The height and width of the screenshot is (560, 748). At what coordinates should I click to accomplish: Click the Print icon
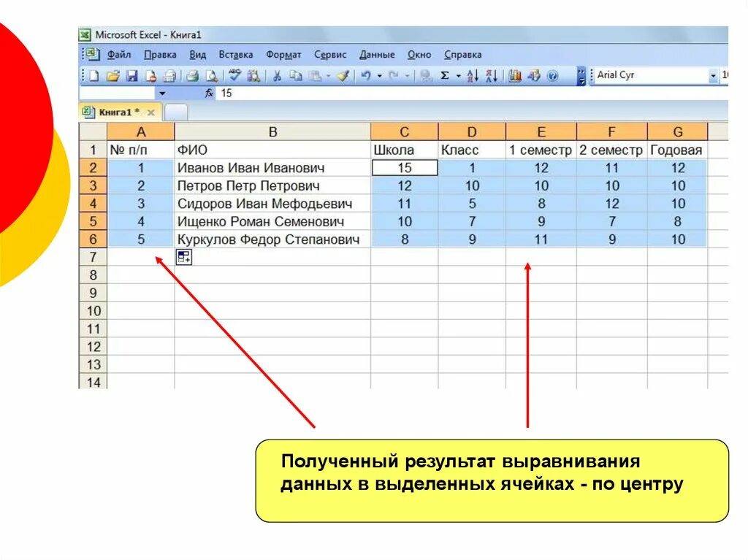tap(192, 75)
